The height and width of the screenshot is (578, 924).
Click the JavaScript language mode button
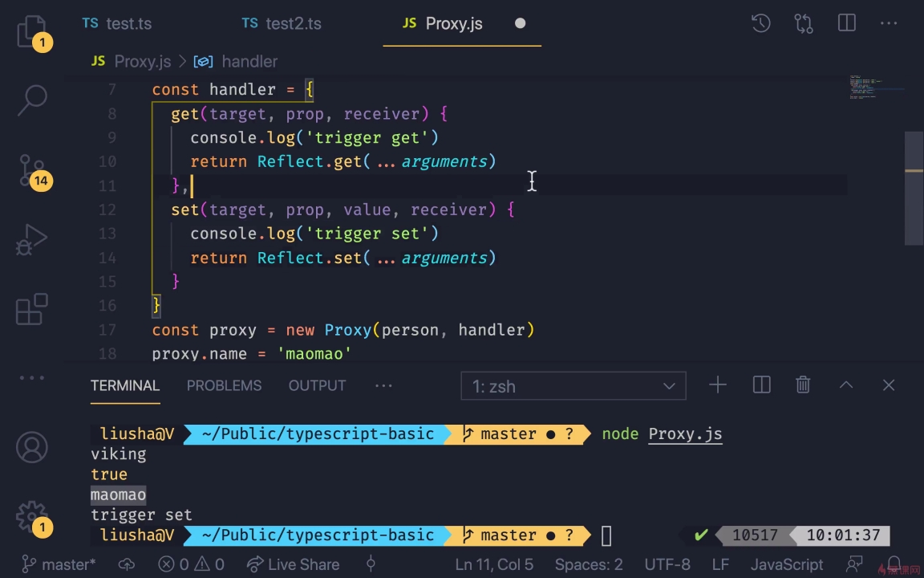(x=787, y=564)
